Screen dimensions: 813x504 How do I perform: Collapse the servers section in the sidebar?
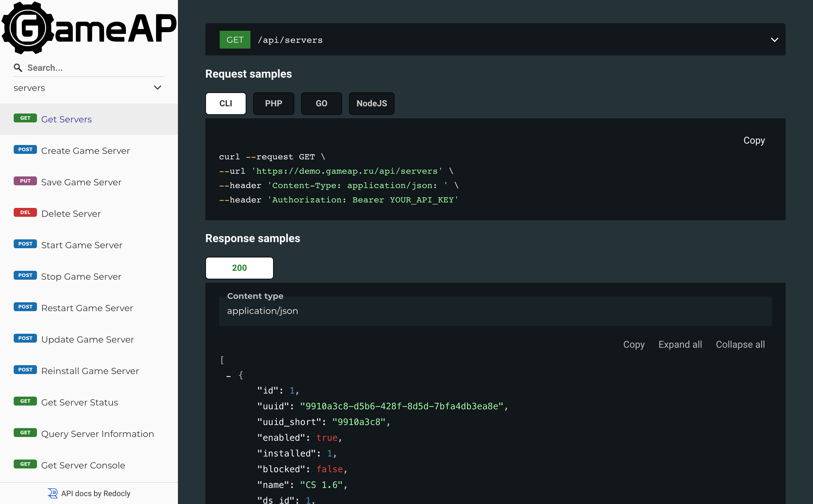click(158, 88)
